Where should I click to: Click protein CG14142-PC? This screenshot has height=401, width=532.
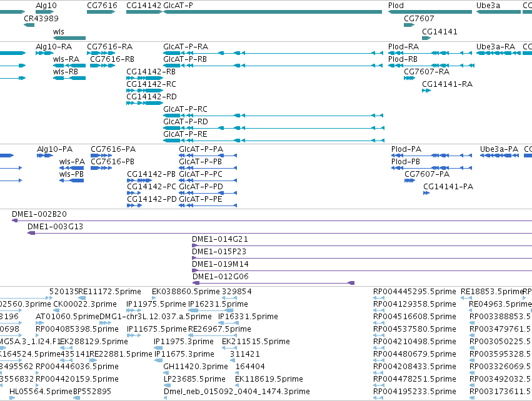click(x=152, y=187)
